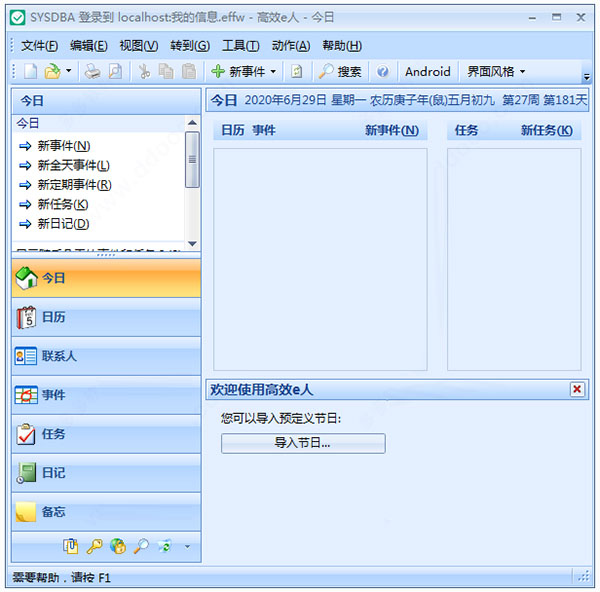Click the left panel scrollbar thumb
This screenshot has width=600, height=592.
tap(192, 160)
